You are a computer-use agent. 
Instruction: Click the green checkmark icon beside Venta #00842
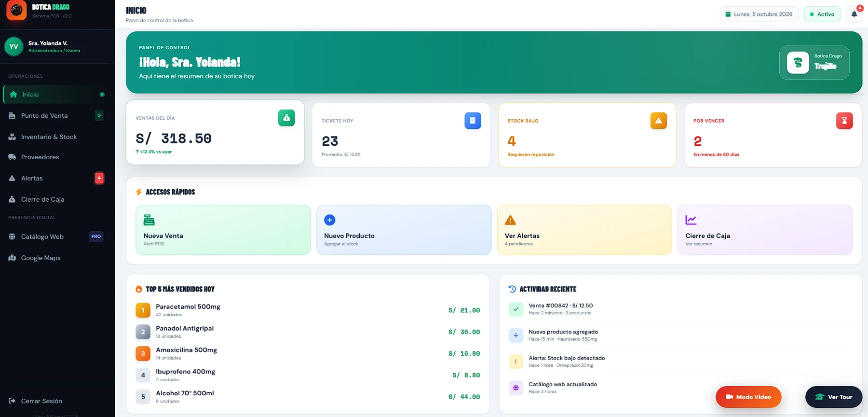click(516, 309)
